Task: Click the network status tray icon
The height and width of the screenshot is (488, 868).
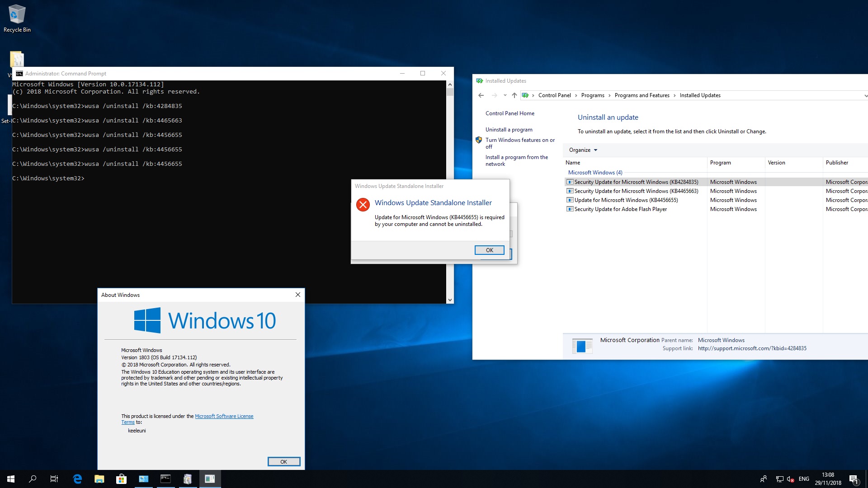Action: click(x=780, y=479)
